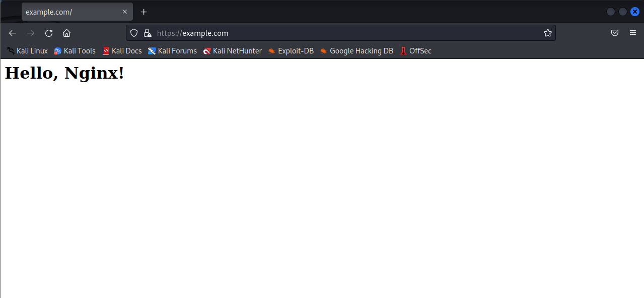Open the Firefox hamburger application menu

[633, 33]
